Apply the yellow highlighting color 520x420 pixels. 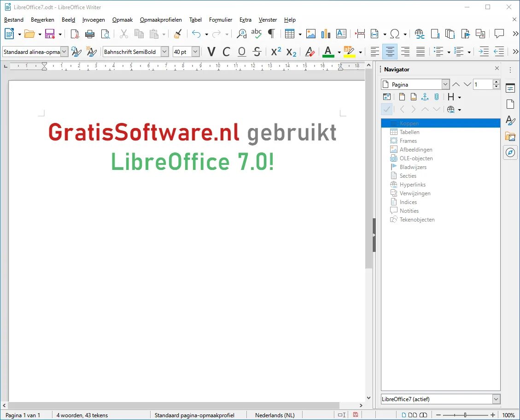(349, 52)
